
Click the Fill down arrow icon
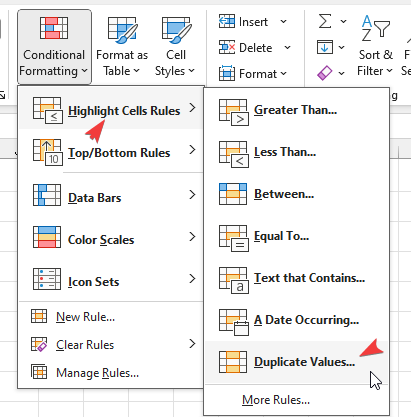pos(325,47)
